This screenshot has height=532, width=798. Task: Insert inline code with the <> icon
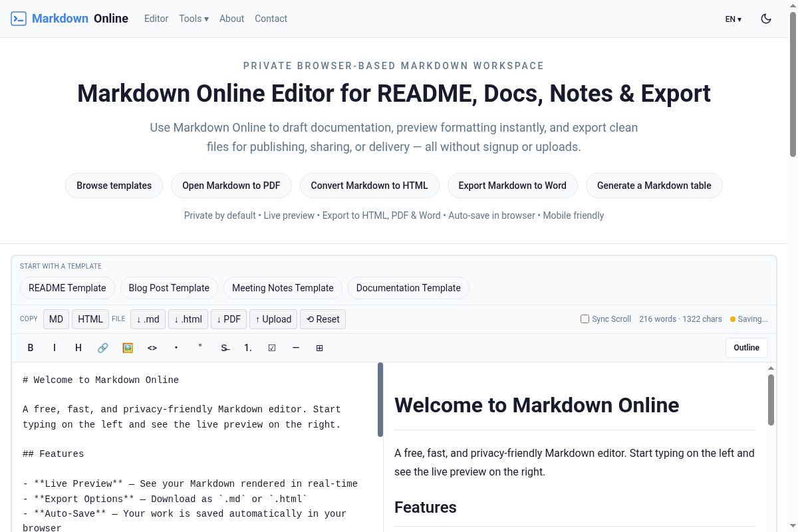pyautogui.click(x=152, y=348)
